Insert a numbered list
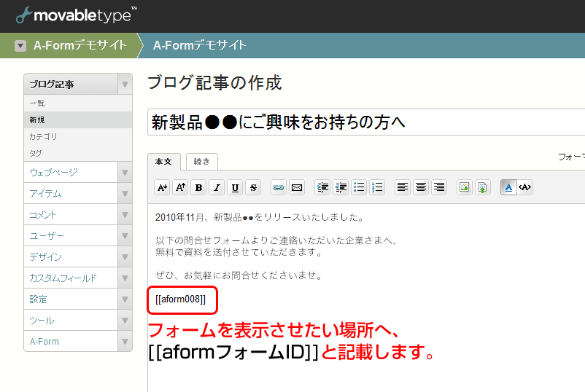The width and height of the screenshot is (585, 392). coord(377,187)
